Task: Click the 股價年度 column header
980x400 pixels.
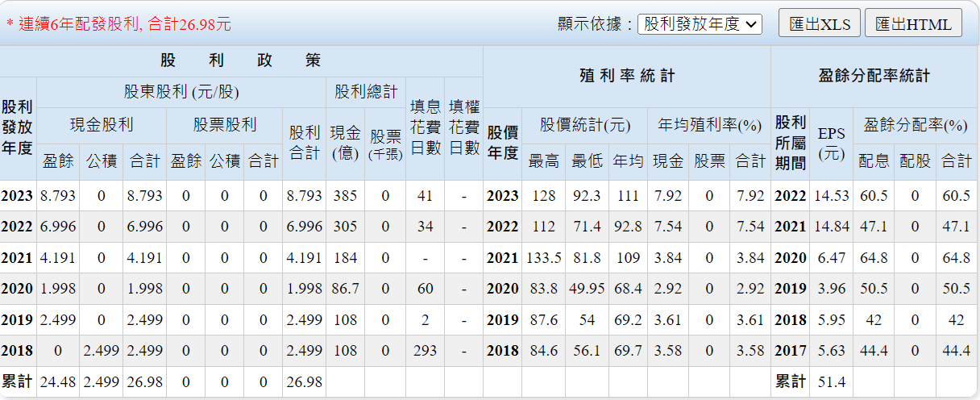Action: point(502,143)
